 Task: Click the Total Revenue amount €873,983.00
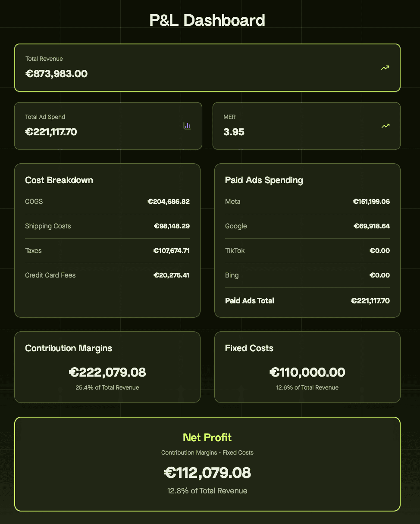point(56,74)
